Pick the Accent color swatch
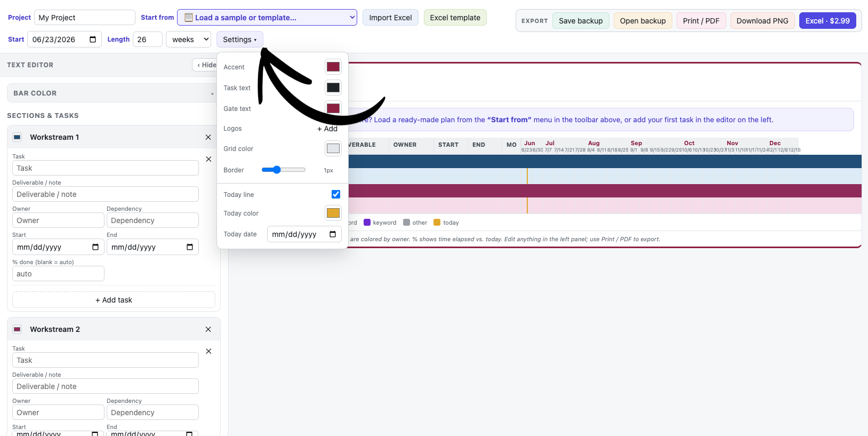 (x=333, y=67)
